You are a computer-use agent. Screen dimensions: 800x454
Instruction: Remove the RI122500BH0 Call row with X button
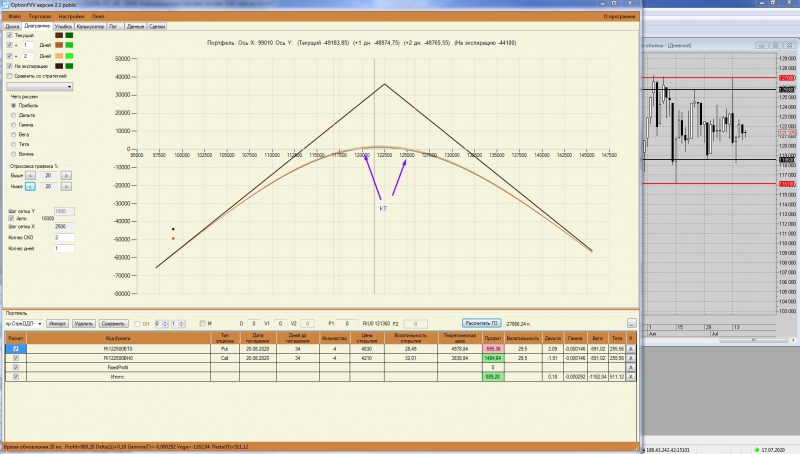pos(631,358)
